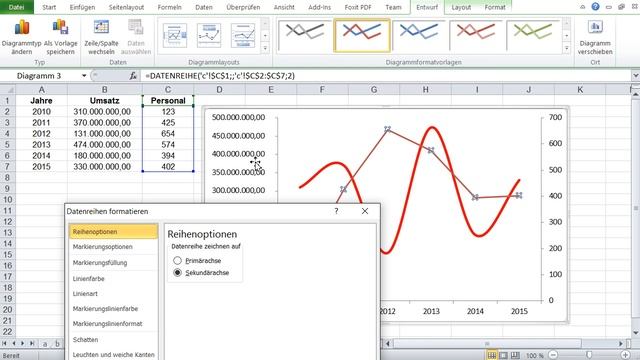Go to first sheet navigation arrow
640x360 pixels.
[x=4, y=344]
